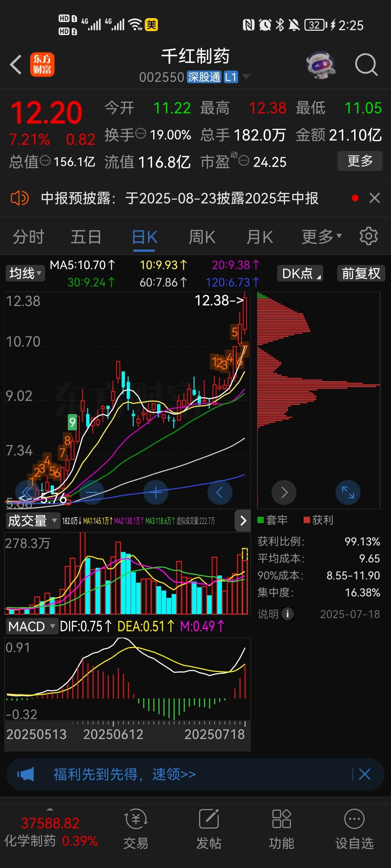Tap the megaphone promo icon

[x=26, y=774]
